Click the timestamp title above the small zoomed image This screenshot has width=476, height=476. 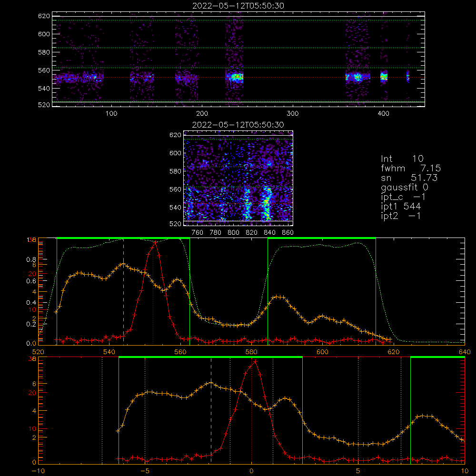[238, 125]
